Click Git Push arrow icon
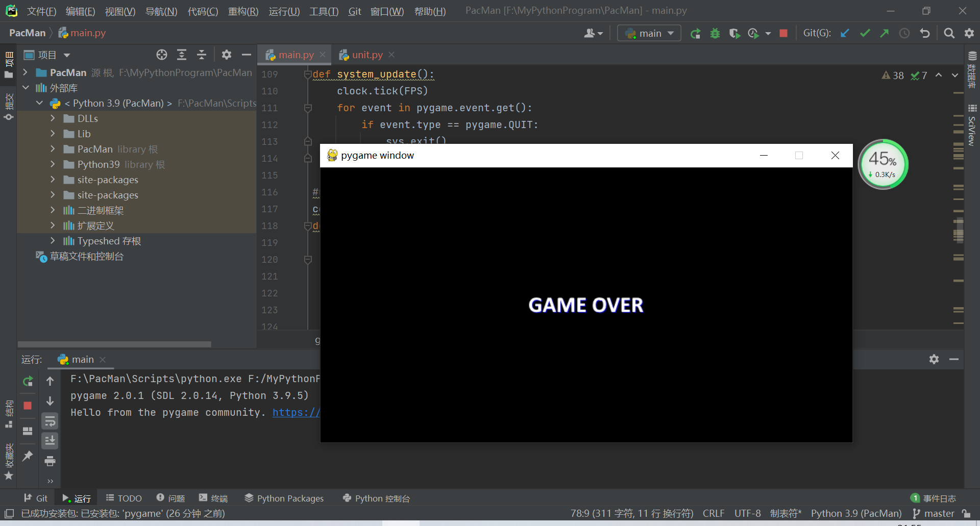 point(884,33)
